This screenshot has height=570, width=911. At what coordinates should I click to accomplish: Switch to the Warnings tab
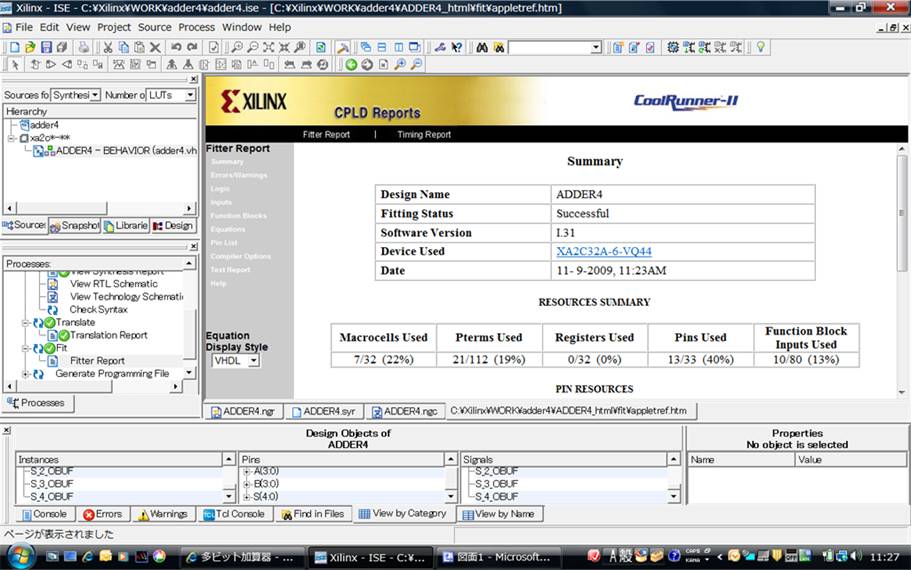point(163,514)
